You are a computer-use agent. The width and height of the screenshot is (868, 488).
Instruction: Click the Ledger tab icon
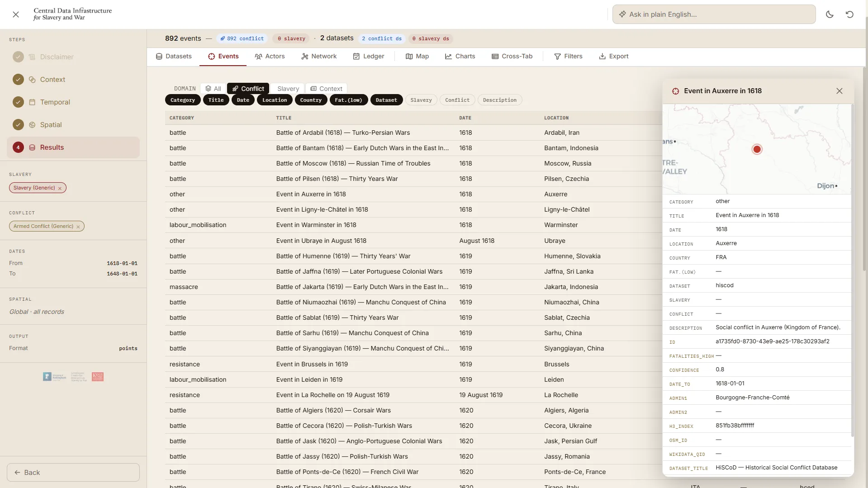tap(356, 57)
